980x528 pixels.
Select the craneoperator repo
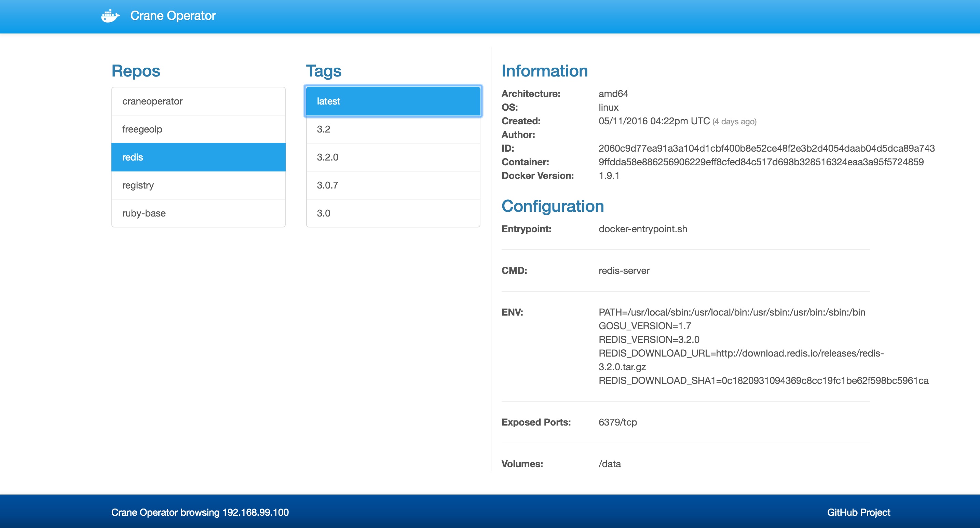198,101
